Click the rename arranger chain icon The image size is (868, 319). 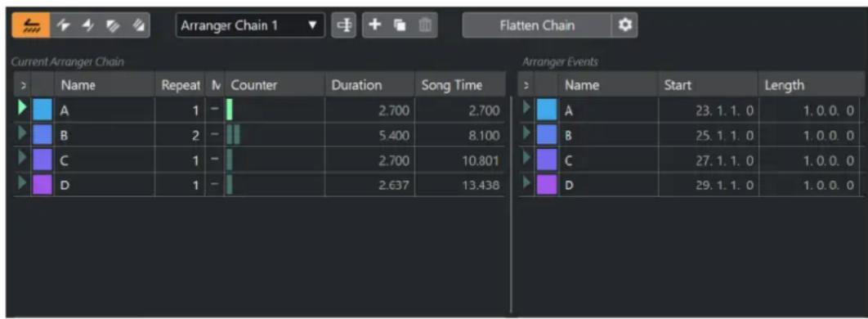coord(344,25)
